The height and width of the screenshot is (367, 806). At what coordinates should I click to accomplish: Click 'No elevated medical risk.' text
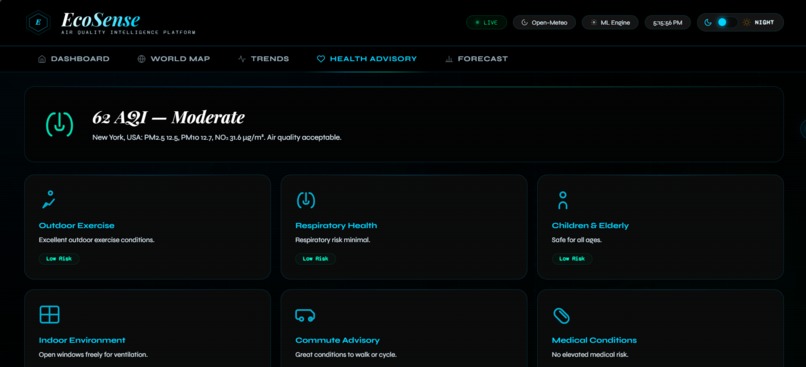pos(590,355)
